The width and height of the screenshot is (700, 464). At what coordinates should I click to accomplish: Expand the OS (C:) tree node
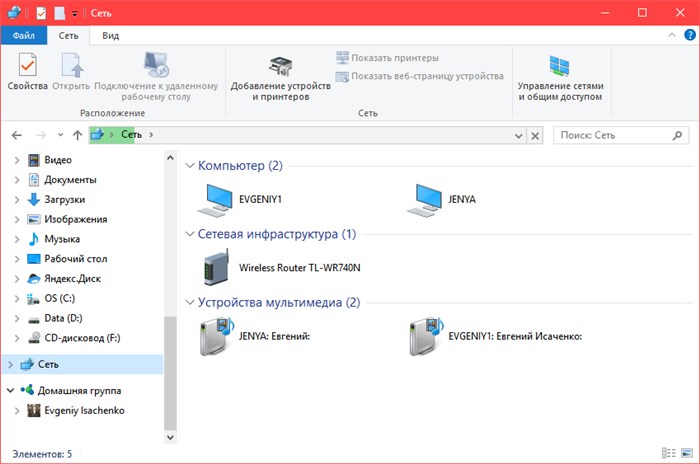click(x=17, y=298)
